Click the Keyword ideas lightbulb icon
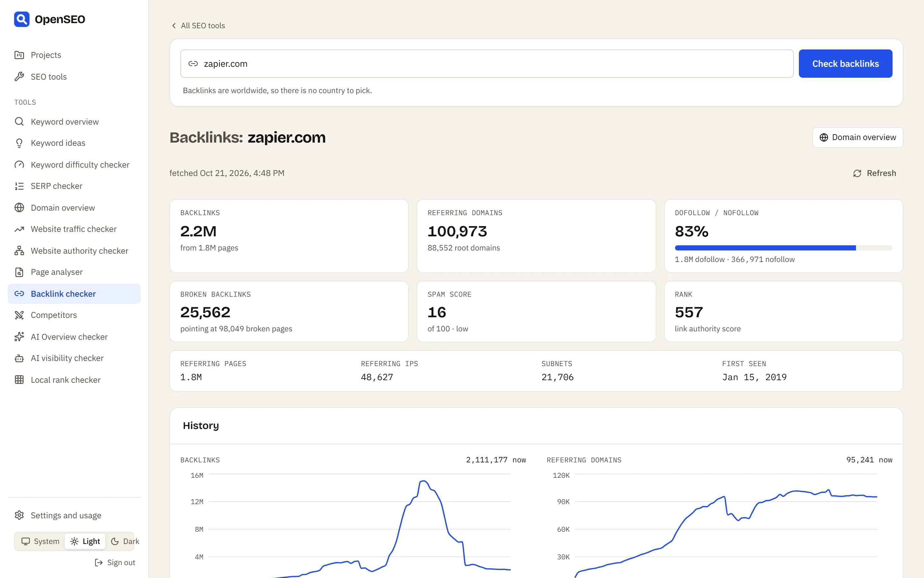The height and width of the screenshot is (578, 924). tap(19, 143)
